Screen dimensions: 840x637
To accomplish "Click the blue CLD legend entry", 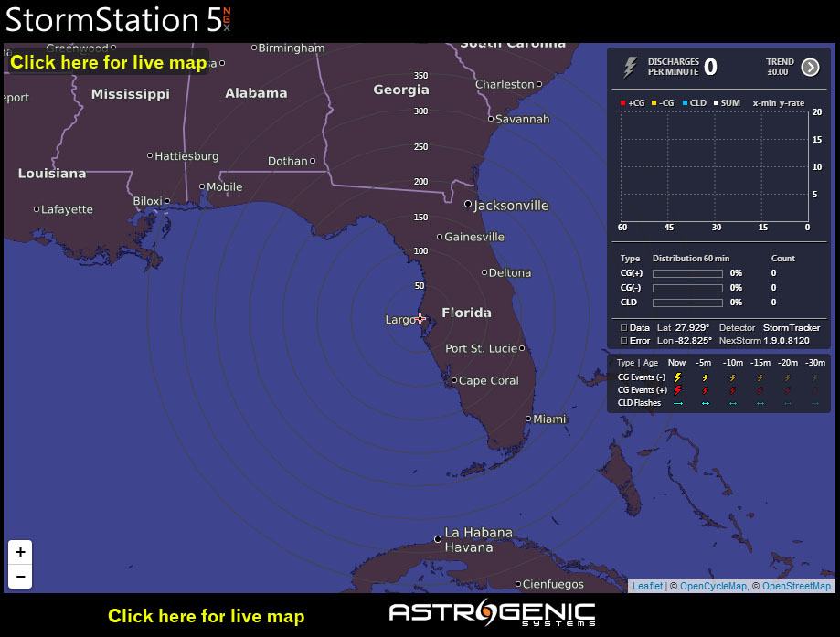I will coord(694,103).
